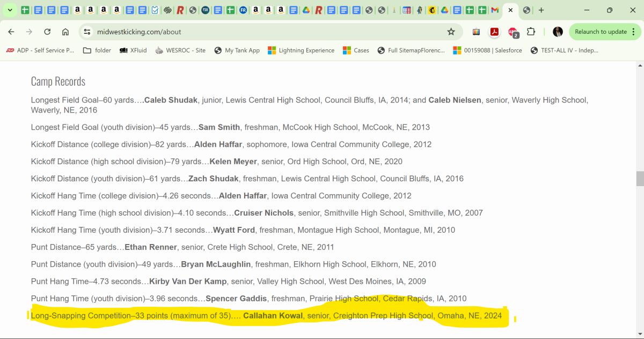The width and height of the screenshot is (644, 339).
Task: Click the vertical page scrollbar thumb
Action: 640,179
